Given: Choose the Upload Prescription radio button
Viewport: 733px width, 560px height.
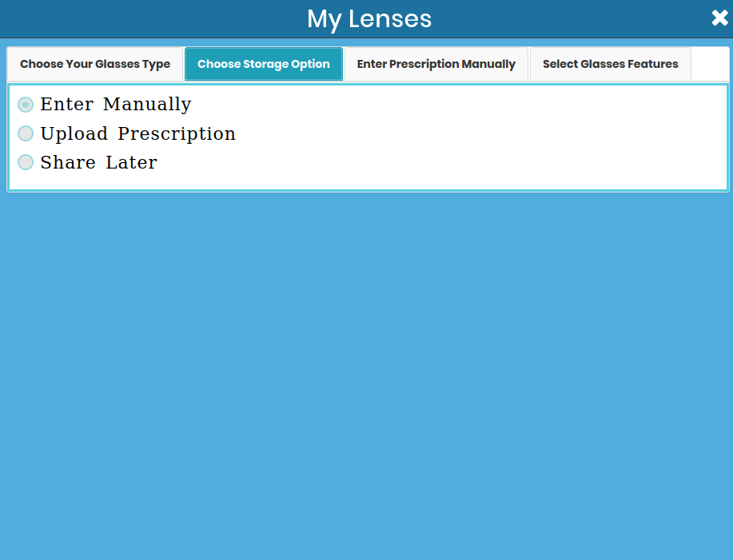Looking at the screenshot, I should tap(26, 133).
